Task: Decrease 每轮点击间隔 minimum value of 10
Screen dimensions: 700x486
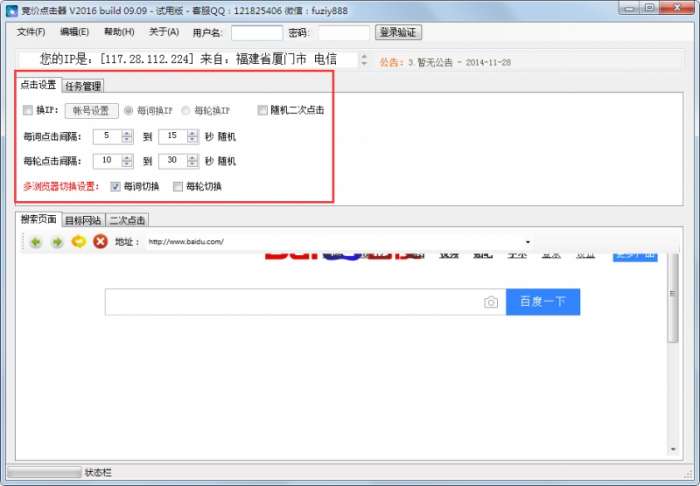Action: (x=127, y=164)
